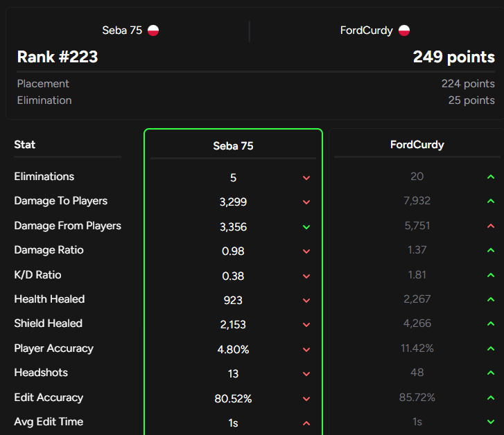Click the Damage From Players stat label
Screen dimensions: 504x435
[68, 226]
